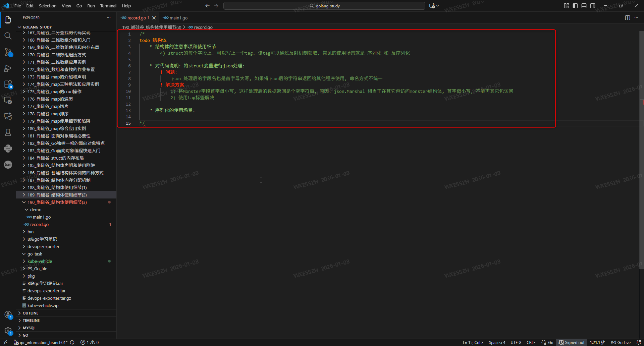The width and height of the screenshot is (644, 346).
Task: Open the Remote Explorer view
Action: [x=8, y=100]
